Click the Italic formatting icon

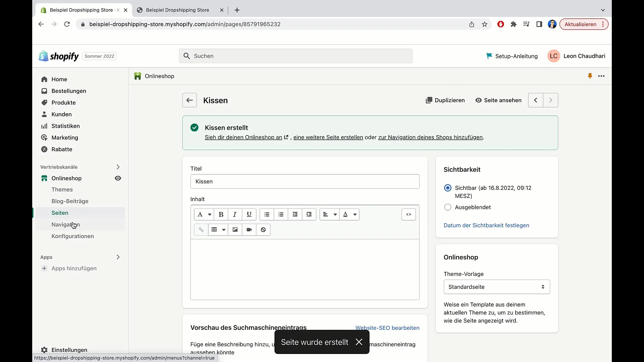click(x=235, y=215)
